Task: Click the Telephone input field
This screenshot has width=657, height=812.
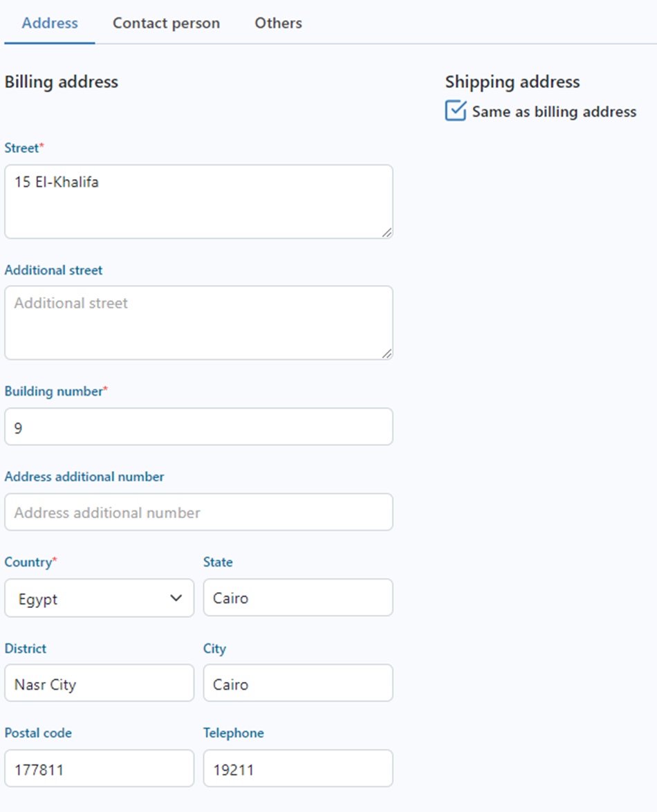Action: pyautogui.click(x=298, y=768)
